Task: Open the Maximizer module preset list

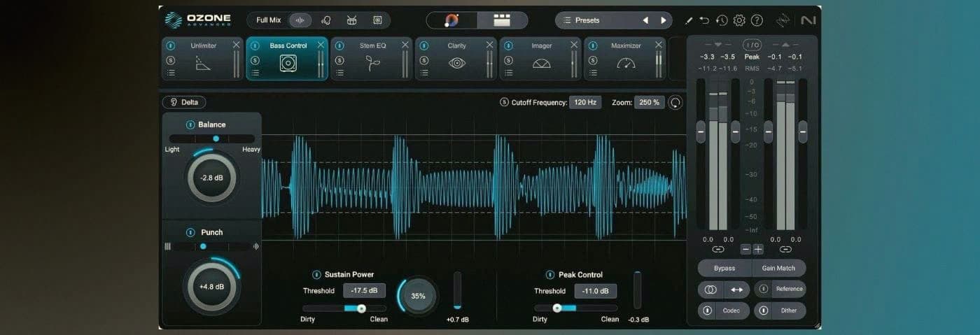Action: pos(593,72)
